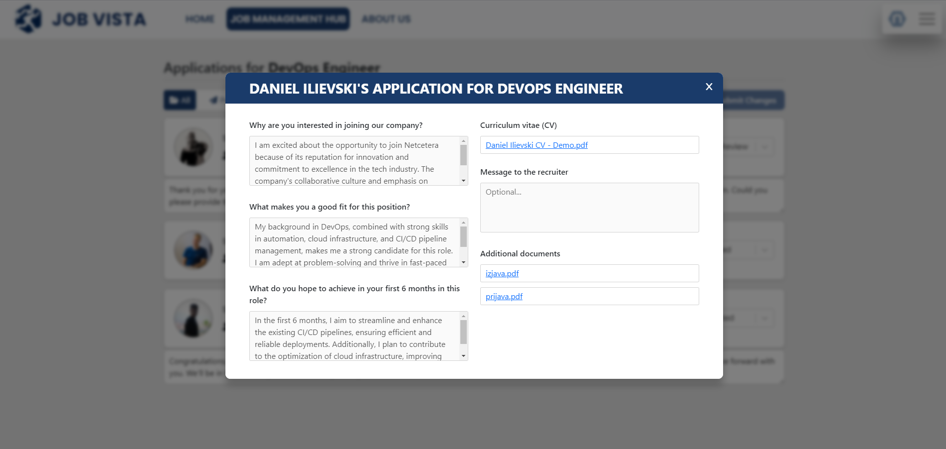
Task: Open the izjava.pdf document
Action: tap(502, 273)
